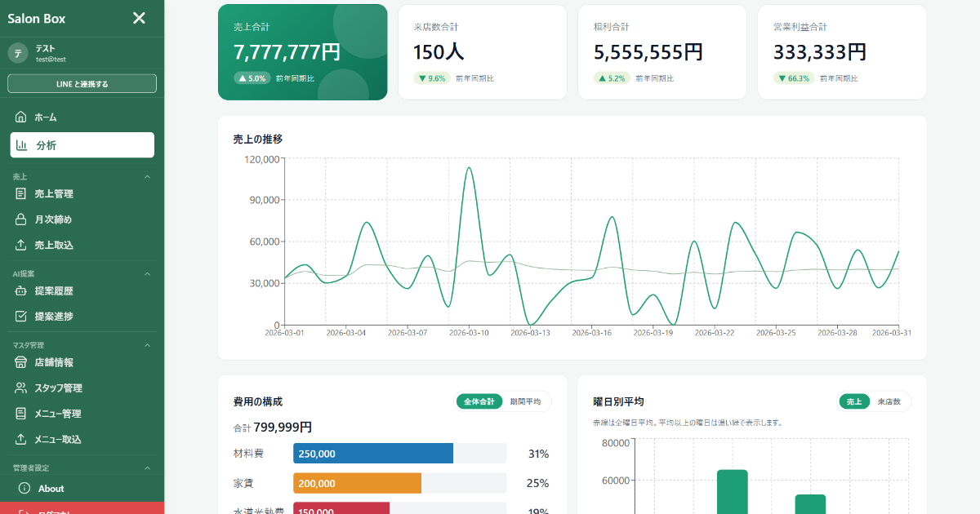The image size is (980, 514).
Task: Toggle weekday average chart to 来店数
Action: coord(889,401)
